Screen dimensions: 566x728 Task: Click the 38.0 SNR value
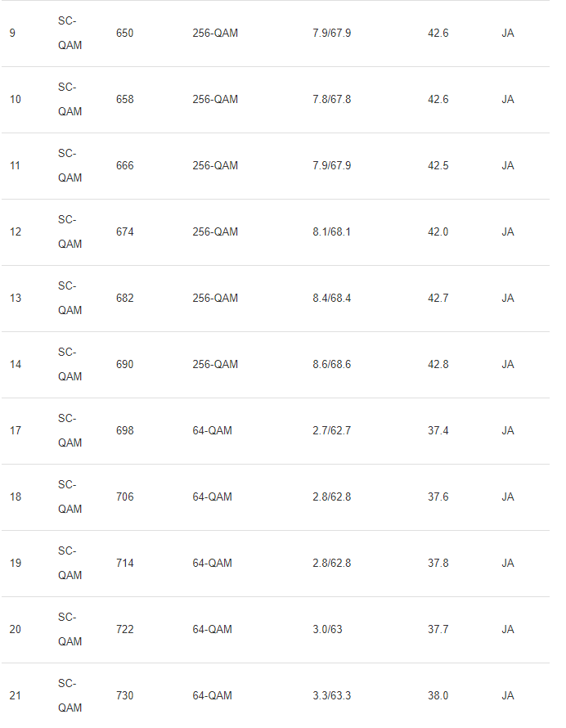[438, 696]
